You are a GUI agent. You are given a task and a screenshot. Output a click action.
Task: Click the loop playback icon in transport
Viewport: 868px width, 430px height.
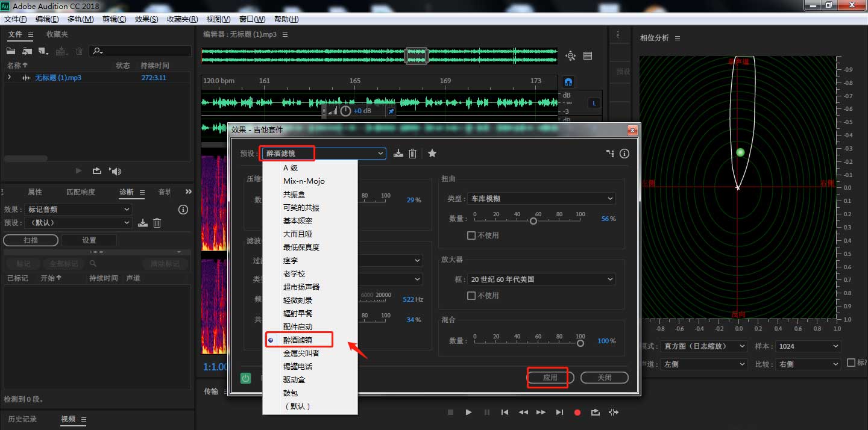pyautogui.click(x=595, y=412)
